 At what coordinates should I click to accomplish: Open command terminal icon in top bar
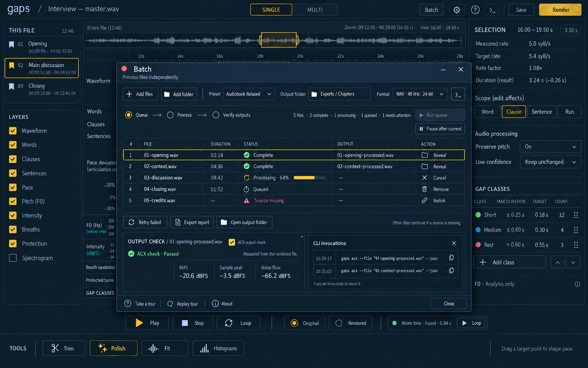[492, 10]
